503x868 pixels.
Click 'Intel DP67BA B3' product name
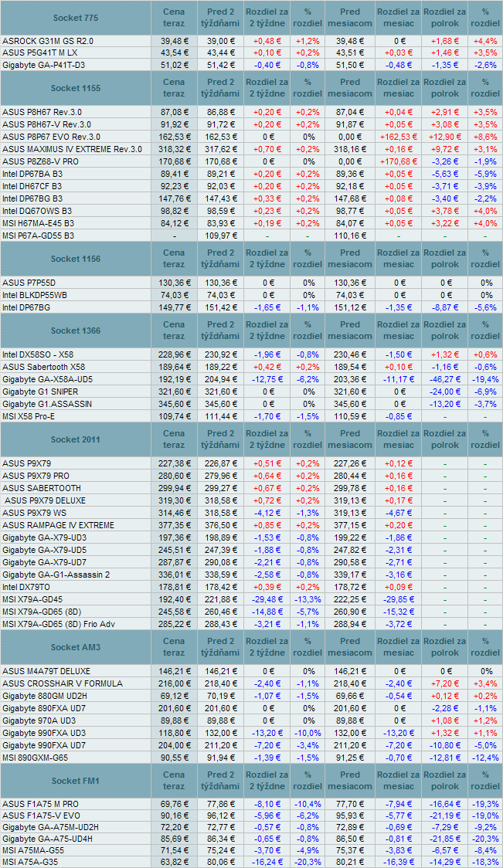coord(32,173)
